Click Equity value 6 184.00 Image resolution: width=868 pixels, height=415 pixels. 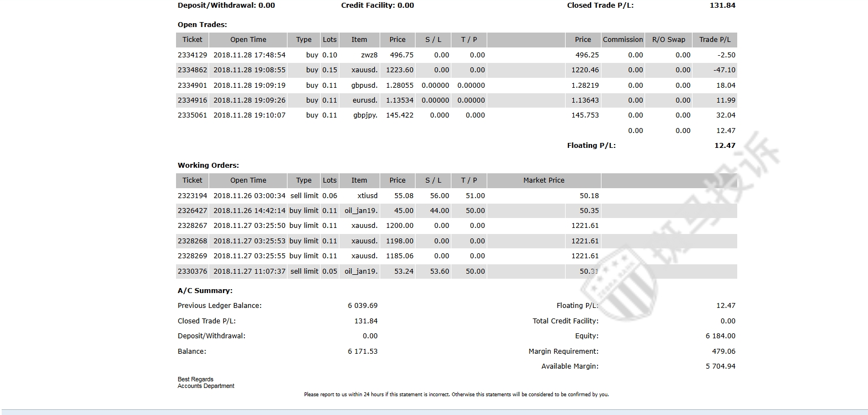tap(721, 336)
